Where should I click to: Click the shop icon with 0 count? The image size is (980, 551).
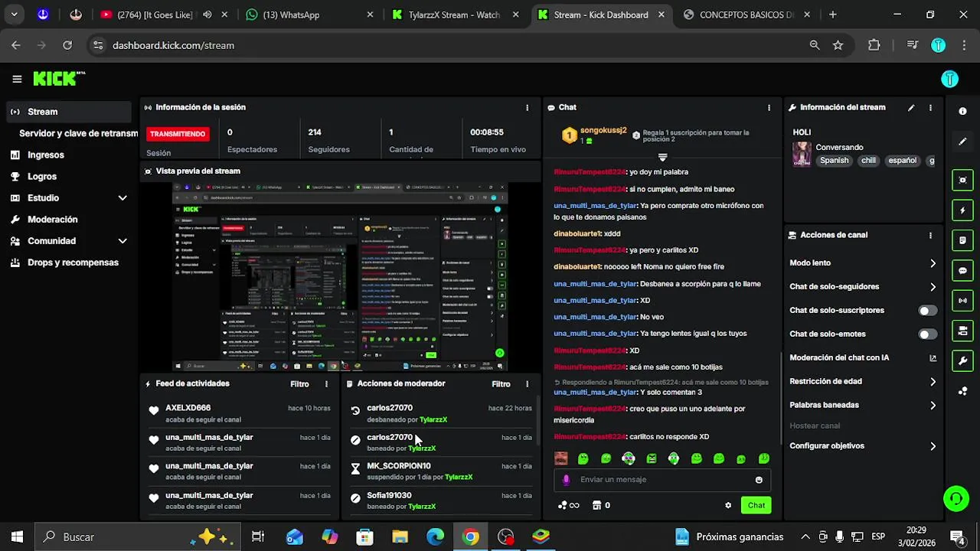pyautogui.click(x=601, y=505)
